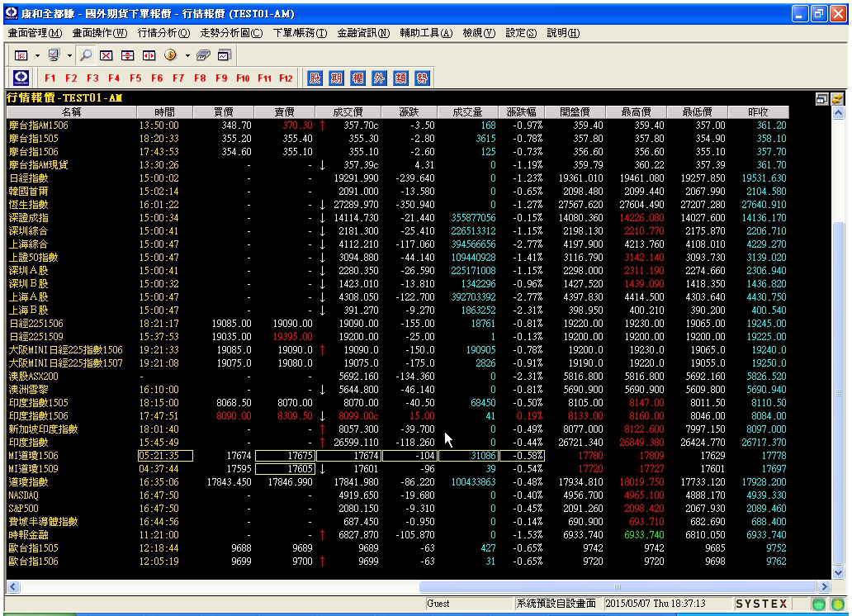
Task: Click the 成交價 column header
Action: coord(348,112)
